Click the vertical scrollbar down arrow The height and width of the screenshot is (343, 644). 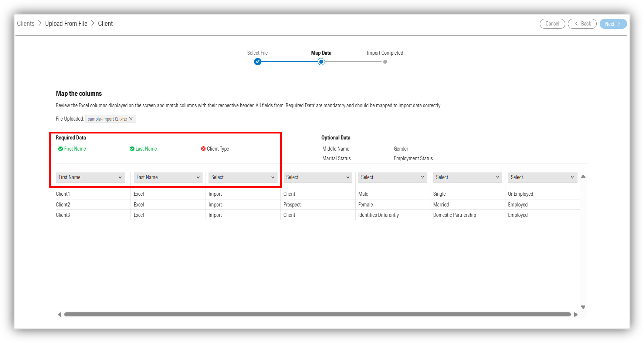pos(583,307)
